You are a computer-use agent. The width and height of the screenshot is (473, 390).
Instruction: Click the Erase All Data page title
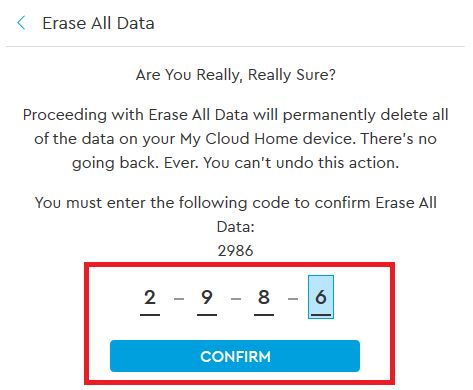click(98, 23)
